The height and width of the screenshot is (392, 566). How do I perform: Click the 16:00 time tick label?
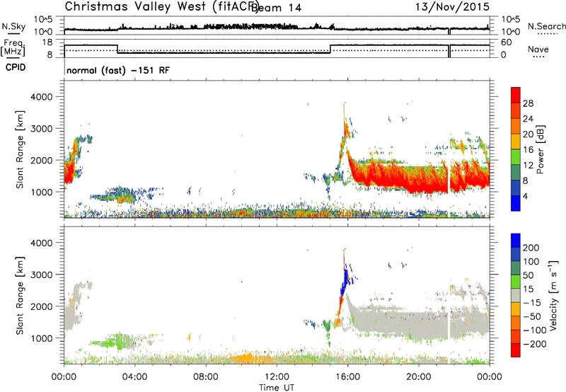tap(347, 377)
